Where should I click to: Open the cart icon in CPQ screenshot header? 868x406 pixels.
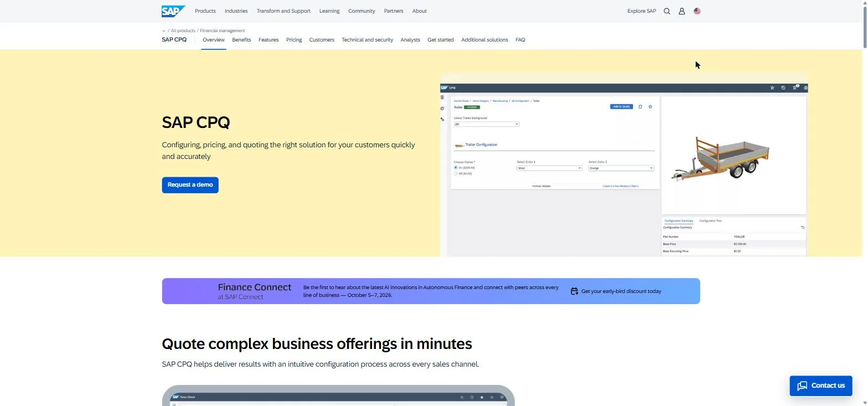click(x=795, y=88)
